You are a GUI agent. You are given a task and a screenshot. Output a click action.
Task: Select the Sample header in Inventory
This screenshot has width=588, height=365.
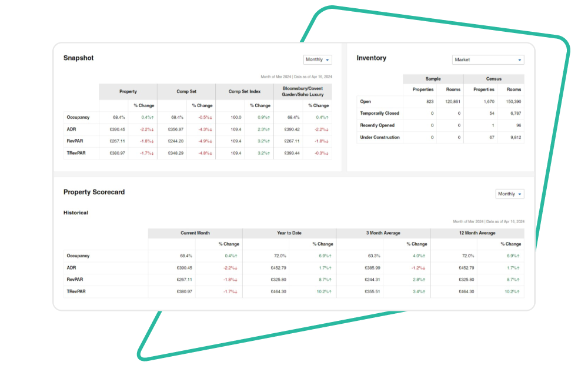click(433, 78)
